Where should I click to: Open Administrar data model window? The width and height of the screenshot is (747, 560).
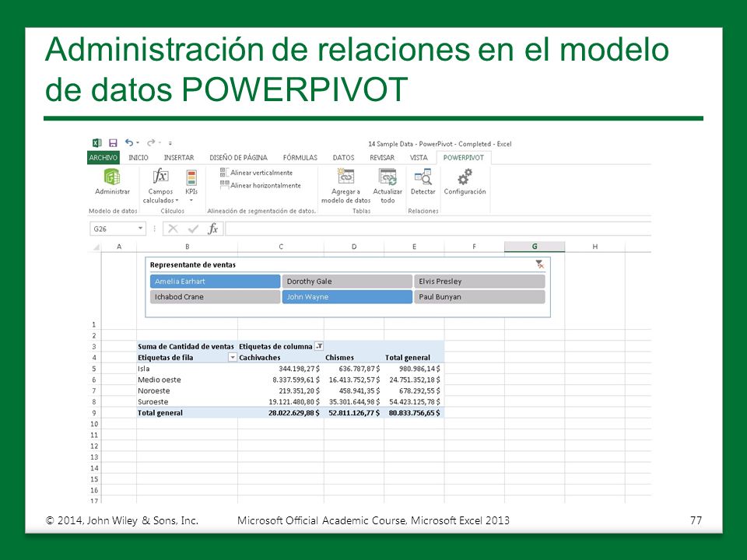point(112,182)
